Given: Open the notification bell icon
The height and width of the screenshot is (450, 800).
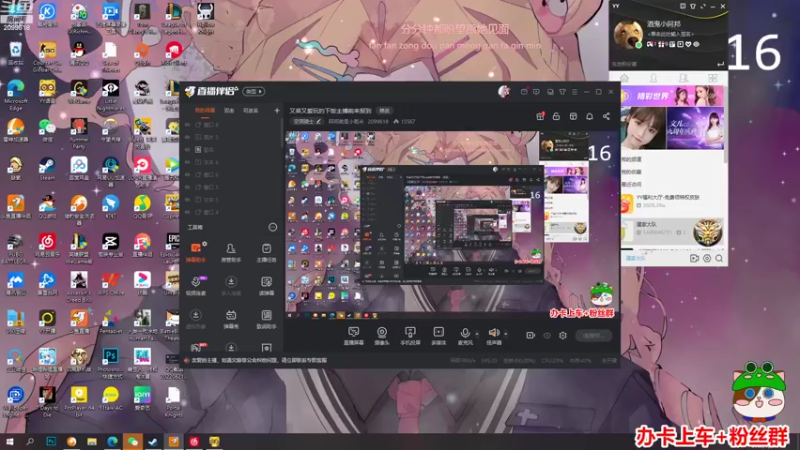Looking at the screenshot, I should 589,116.
